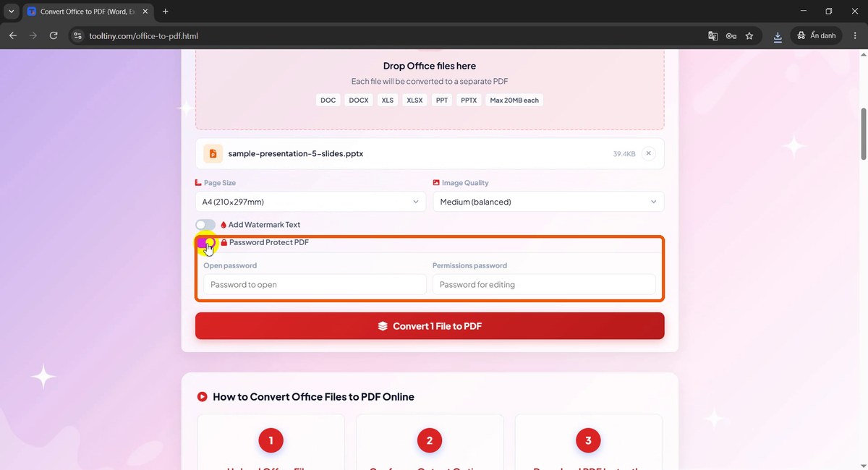Remove the sample-presentation-5-slides.pptx file
The height and width of the screenshot is (470, 868).
[649, 153]
